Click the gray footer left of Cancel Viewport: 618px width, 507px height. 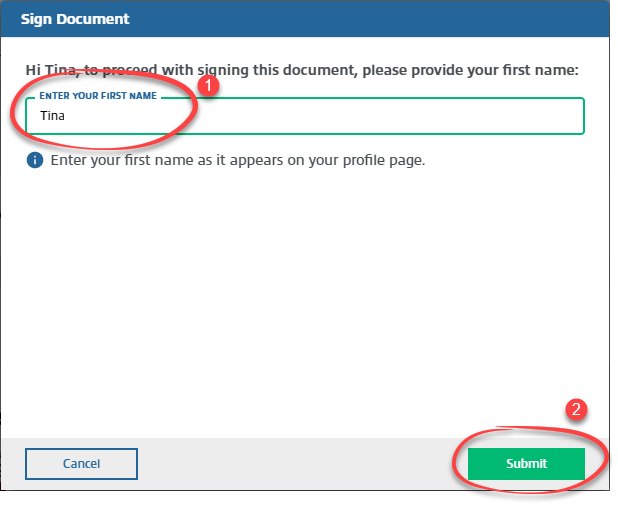(x=13, y=464)
